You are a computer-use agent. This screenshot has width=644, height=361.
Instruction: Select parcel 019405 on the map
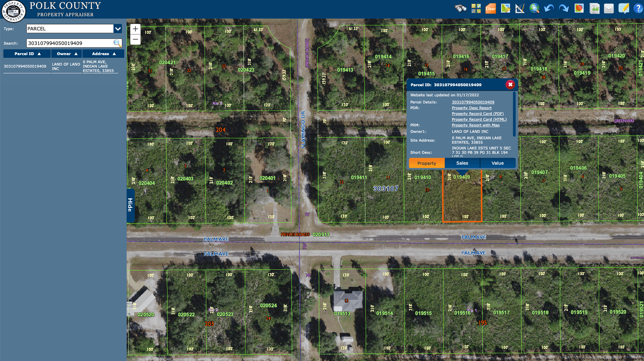click(617, 176)
